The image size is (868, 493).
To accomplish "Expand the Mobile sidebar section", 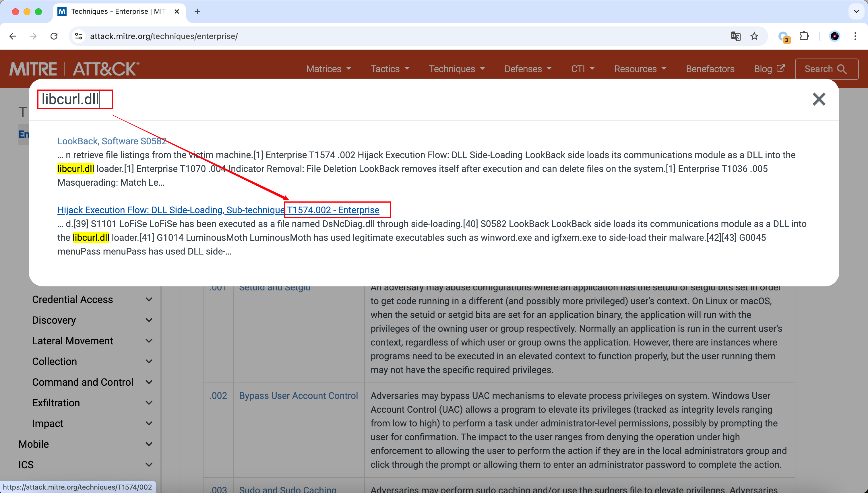I will [x=149, y=444].
